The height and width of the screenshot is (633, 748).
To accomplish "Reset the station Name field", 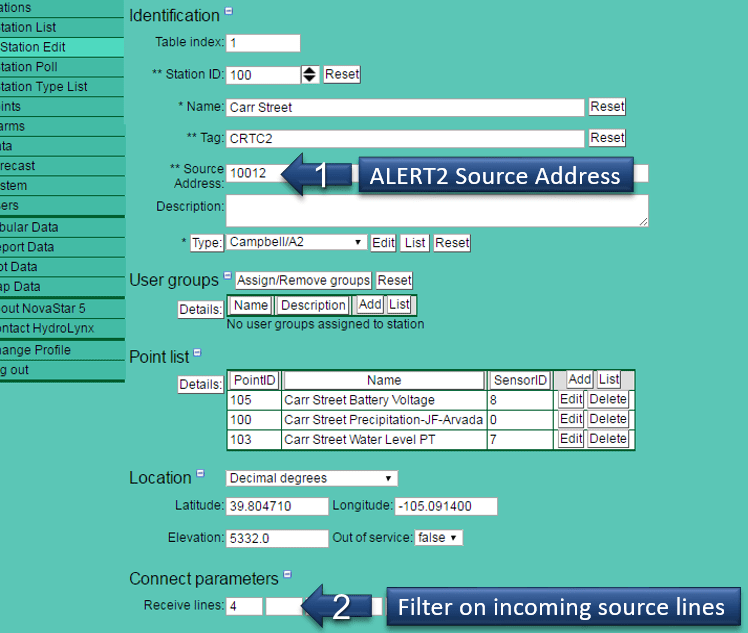I will pos(607,106).
